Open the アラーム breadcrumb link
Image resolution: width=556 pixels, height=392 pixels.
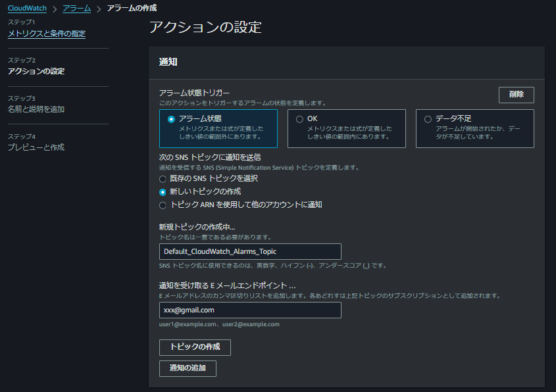click(x=76, y=8)
